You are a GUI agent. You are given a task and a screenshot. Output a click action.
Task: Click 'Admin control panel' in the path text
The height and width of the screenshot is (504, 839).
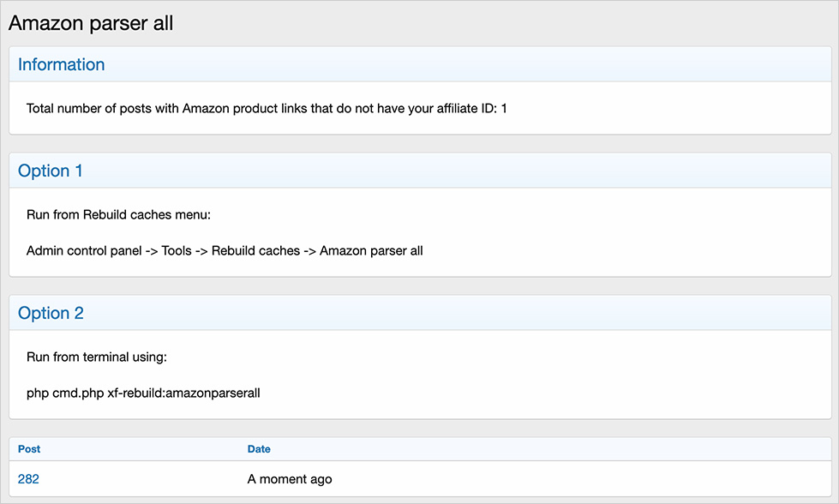tap(81, 251)
